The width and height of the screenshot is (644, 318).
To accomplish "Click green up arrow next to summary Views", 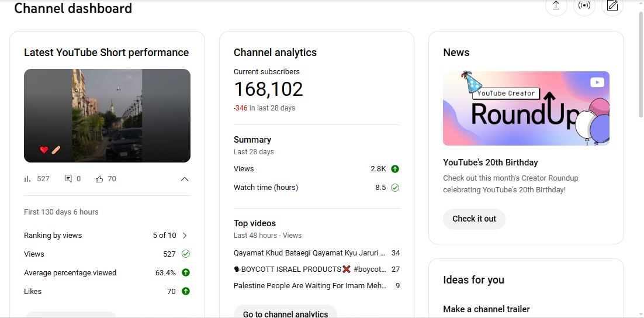I will point(395,169).
